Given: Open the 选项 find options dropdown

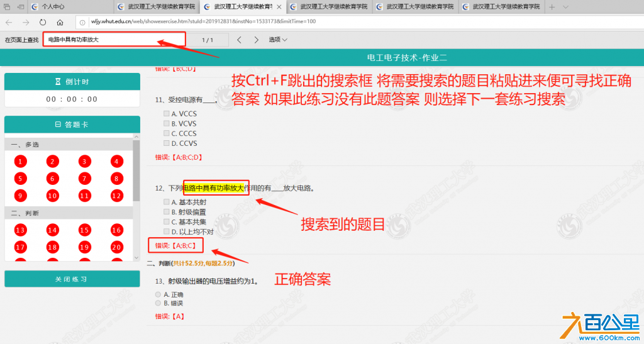Looking at the screenshot, I should point(278,40).
